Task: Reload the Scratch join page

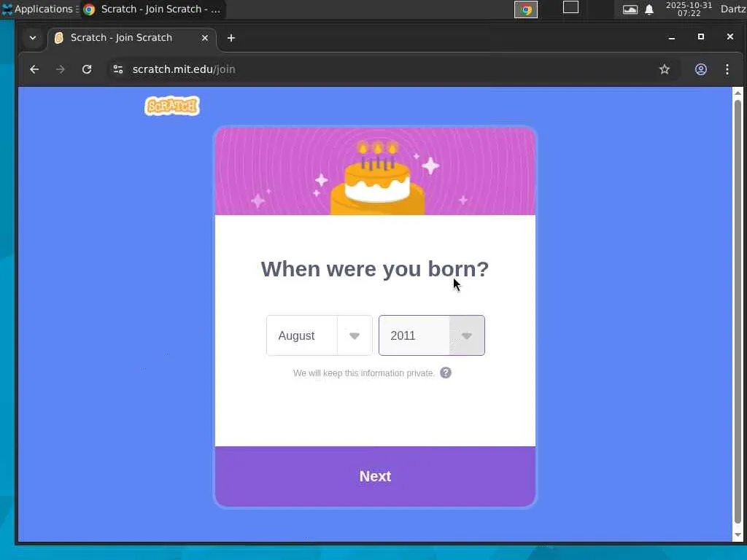Action: pyautogui.click(x=87, y=69)
